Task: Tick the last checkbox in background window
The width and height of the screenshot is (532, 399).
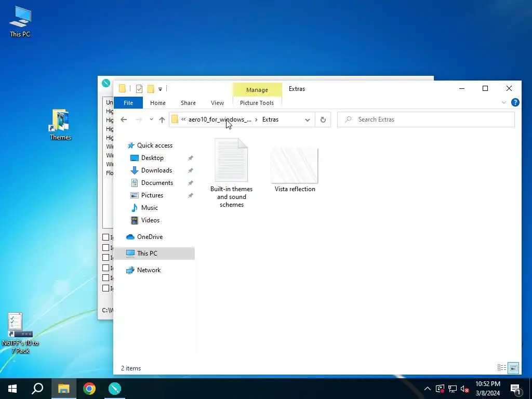Action: point(106,288)
